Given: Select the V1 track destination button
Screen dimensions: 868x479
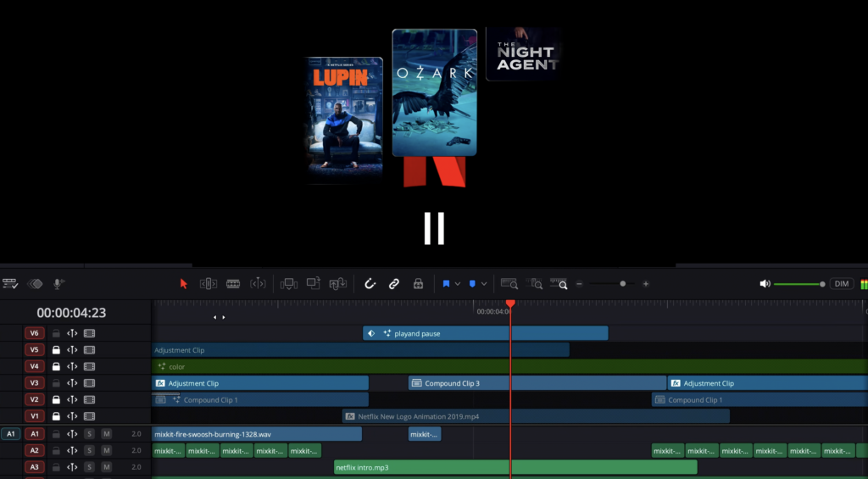Looking at the screenshot, I should tap(34, 416).
